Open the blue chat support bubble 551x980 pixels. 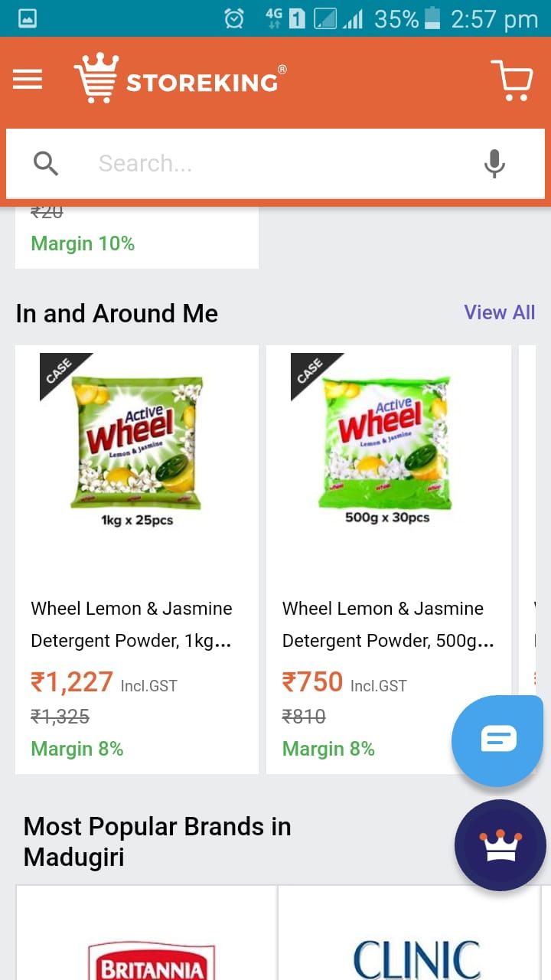click(x=497, y=740)
